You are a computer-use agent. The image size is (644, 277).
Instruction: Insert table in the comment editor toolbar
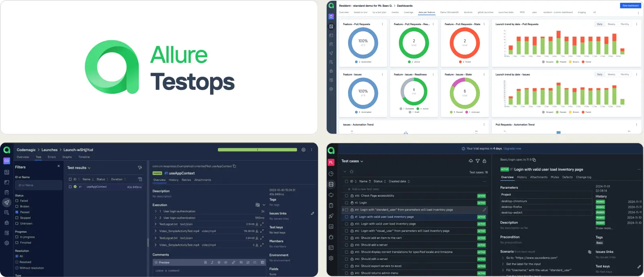pyautogui.click(x=262, y=262)
